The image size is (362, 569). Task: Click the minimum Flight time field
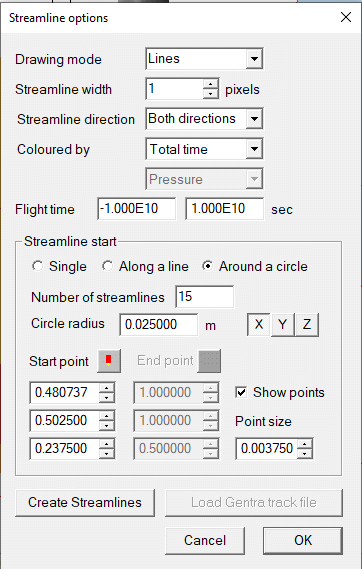[x=136, y=209]
